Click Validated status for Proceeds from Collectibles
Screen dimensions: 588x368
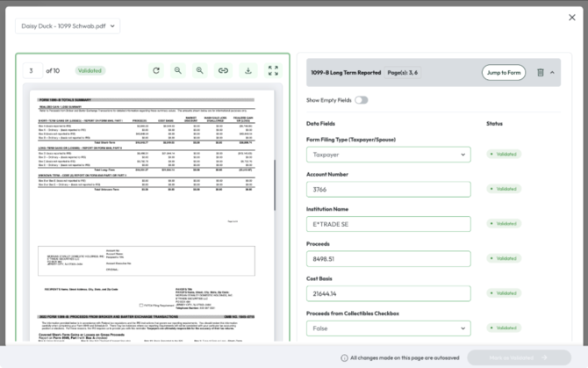[504, 328]
